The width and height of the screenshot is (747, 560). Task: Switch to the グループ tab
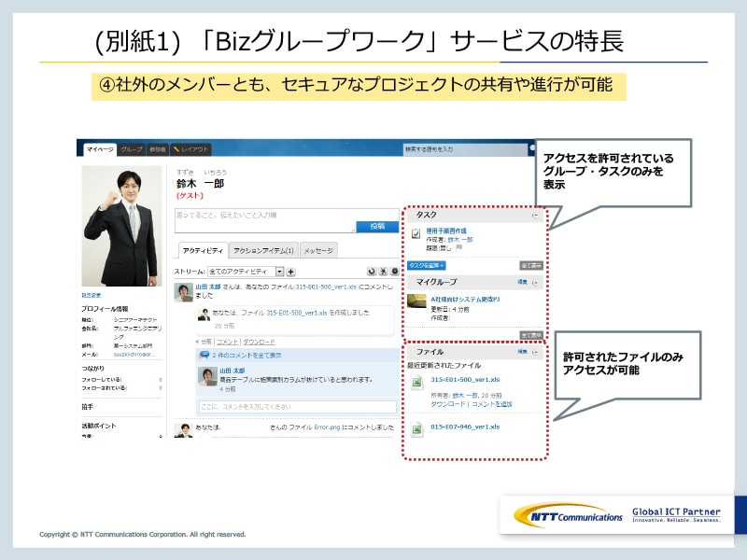point(131,149)
